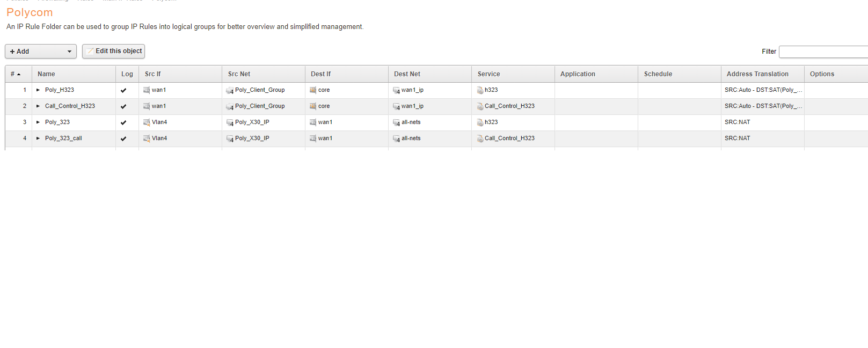Screen dimensions: 868x348
Task: Expand the Poly_H323 rule row
Action: 38,90
